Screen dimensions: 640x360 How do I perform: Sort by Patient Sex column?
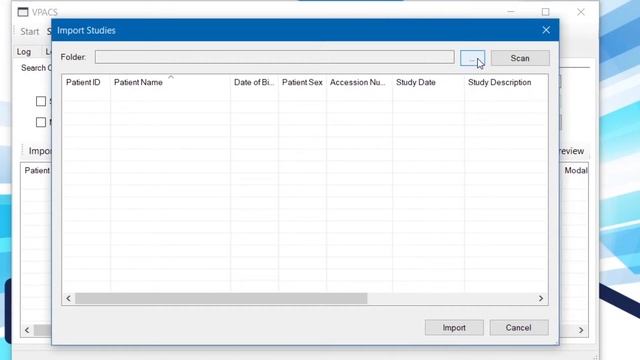coord(302,82)
